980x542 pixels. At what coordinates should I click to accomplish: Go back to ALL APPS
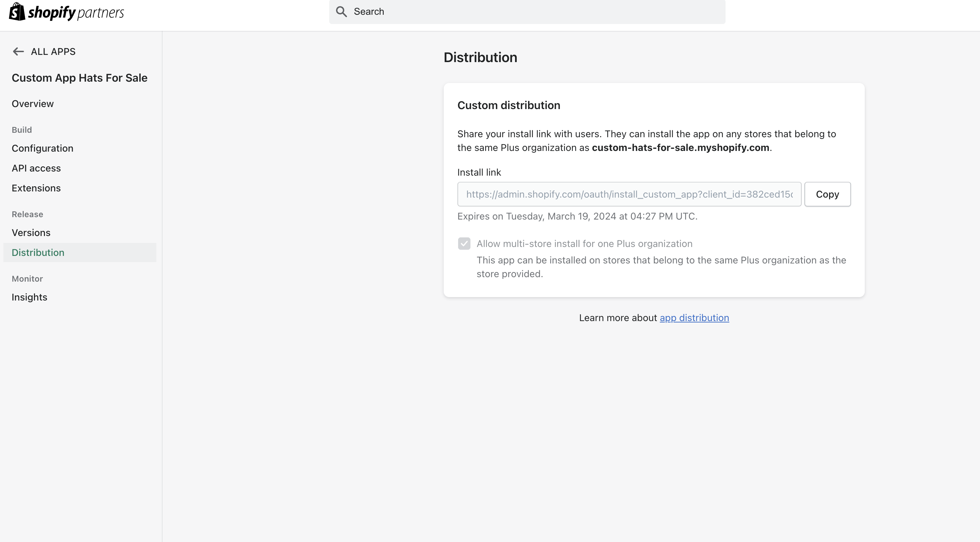tap(53, 51)
